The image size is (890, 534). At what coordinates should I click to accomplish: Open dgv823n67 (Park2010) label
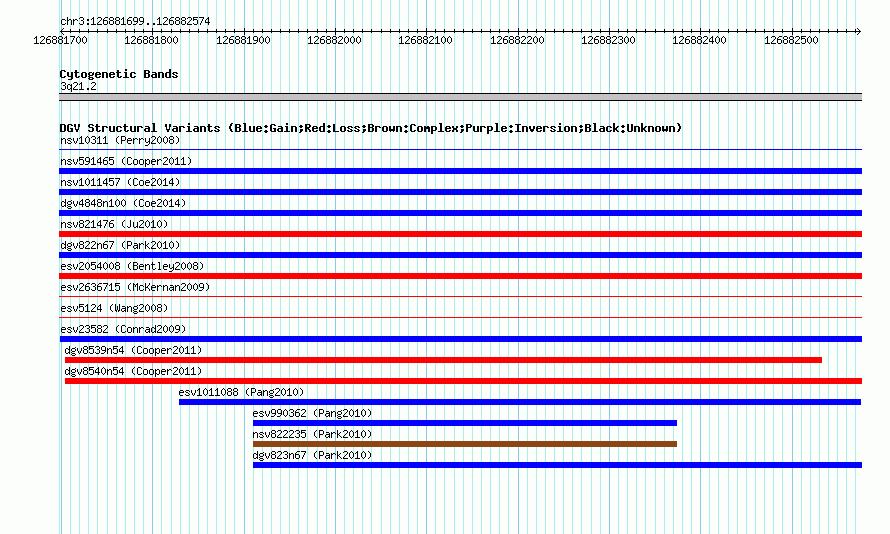click(x=312, y=455)
